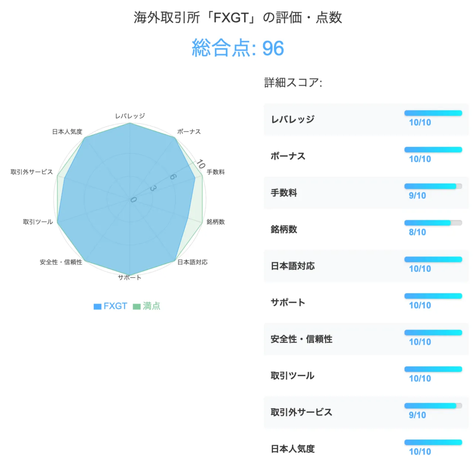Screen dimensions: 476x466
Task: Click the radar scale tick label 6
Action: point(173,177)
